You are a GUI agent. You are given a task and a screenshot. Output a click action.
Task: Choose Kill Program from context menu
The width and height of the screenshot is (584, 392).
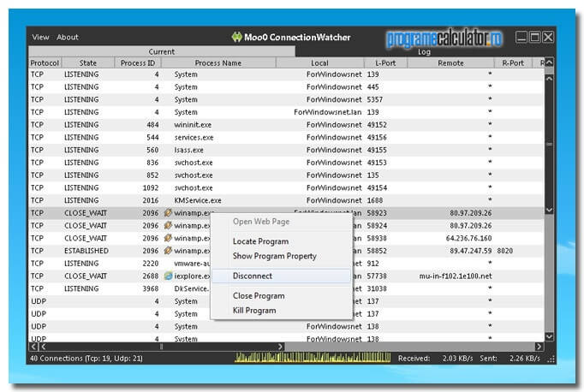tap(254, 310)
